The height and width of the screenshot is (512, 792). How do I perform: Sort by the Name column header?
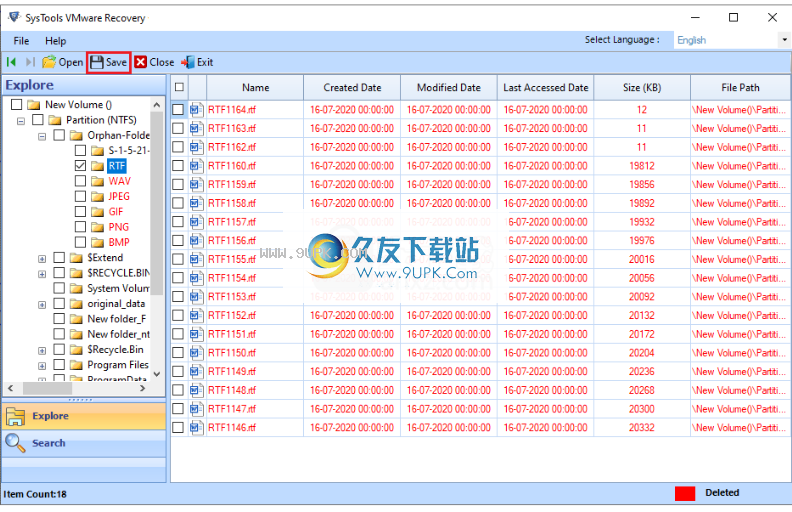coord(255,87)
